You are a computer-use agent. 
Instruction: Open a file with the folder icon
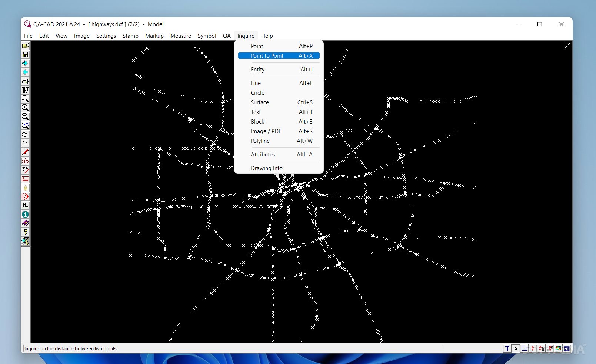tap(25, 45)
